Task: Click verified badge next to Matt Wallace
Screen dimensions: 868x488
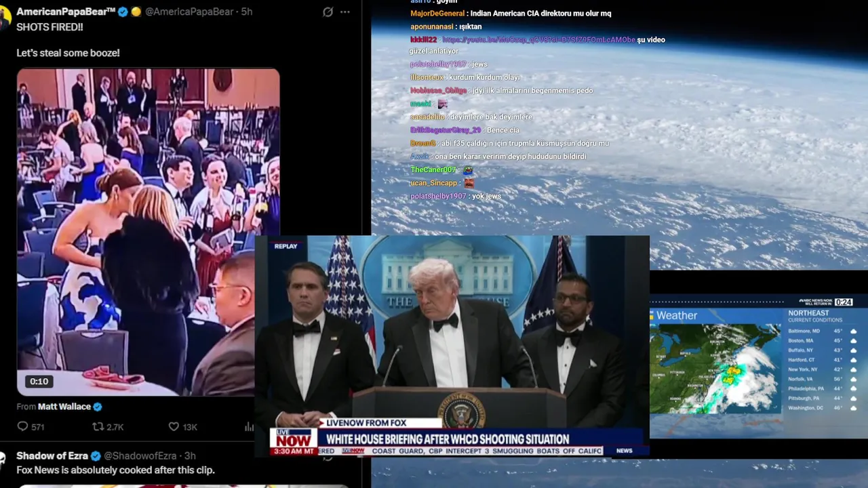Action: tap(98, 407)
